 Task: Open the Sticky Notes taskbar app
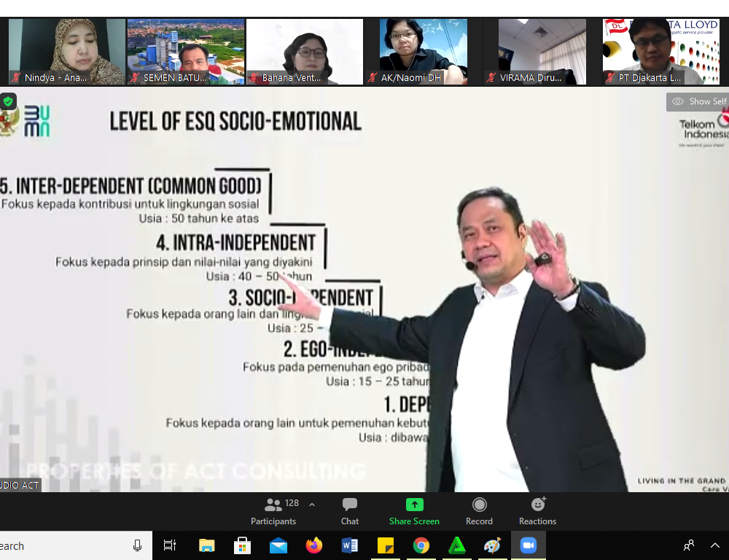pyautogui.click(x=386, y=545)
